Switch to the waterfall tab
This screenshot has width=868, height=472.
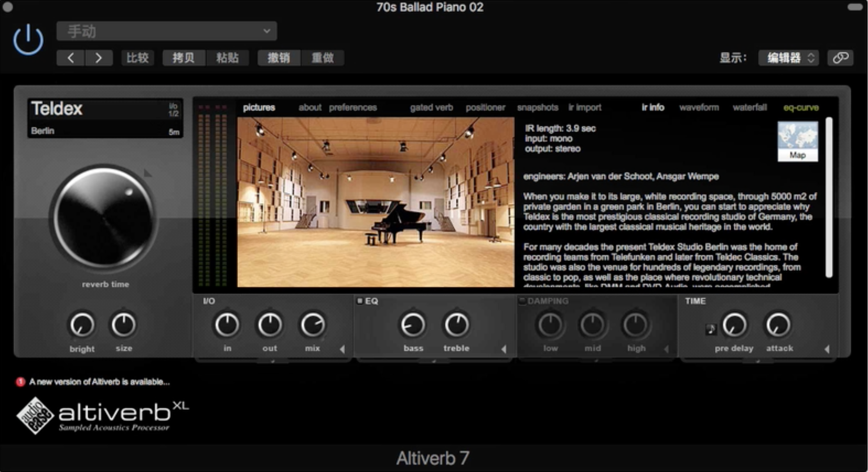click(x=750, y=107)
